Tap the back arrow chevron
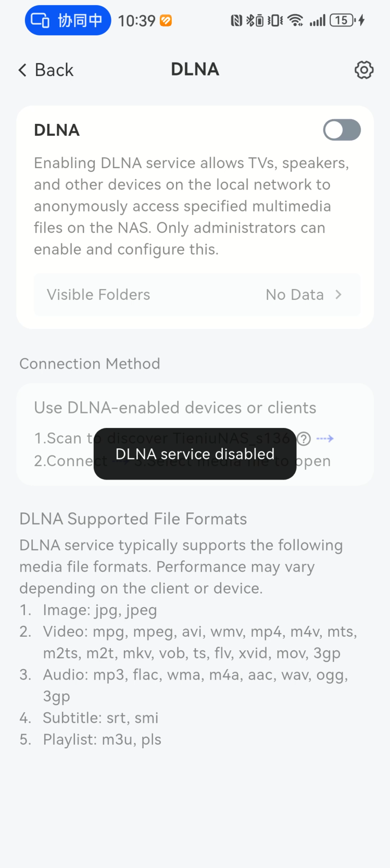This screenshot has height=868, width=390. (22, 70)
